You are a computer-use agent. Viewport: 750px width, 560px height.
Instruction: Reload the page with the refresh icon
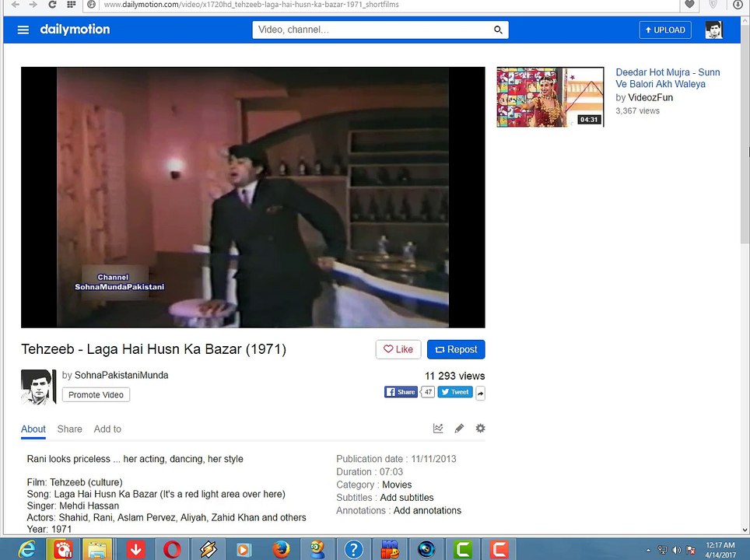click(52, 5)
